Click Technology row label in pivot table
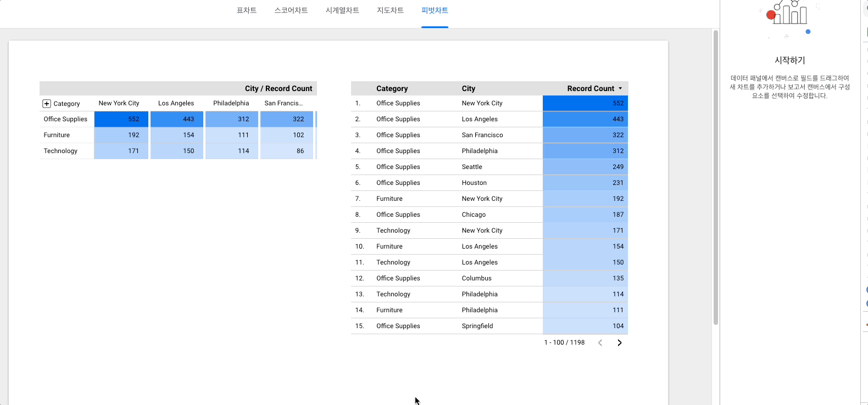Viewport: 868px width, 405px height. (60, 151)
